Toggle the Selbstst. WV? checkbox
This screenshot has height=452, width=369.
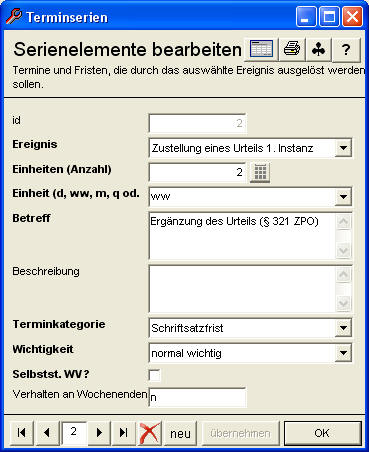(x=154, y=375)
